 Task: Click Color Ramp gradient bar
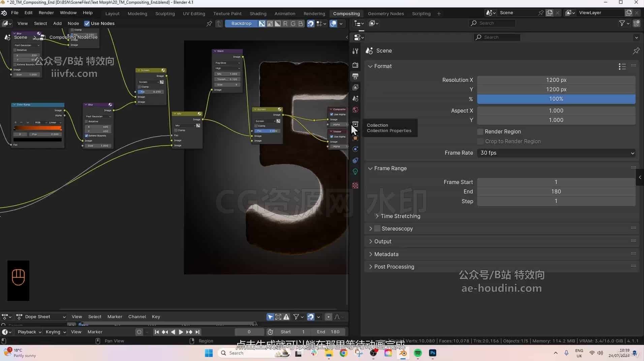click(x=37, y=128)
